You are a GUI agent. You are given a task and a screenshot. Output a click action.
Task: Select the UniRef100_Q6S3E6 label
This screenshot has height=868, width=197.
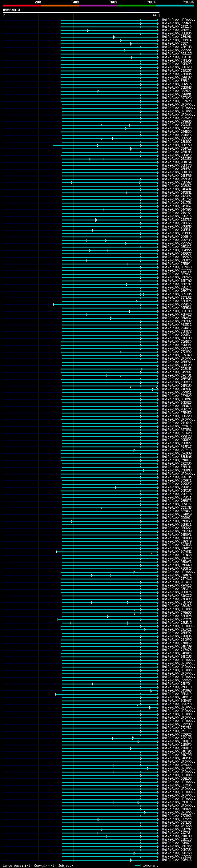click(x=177, y=159)
